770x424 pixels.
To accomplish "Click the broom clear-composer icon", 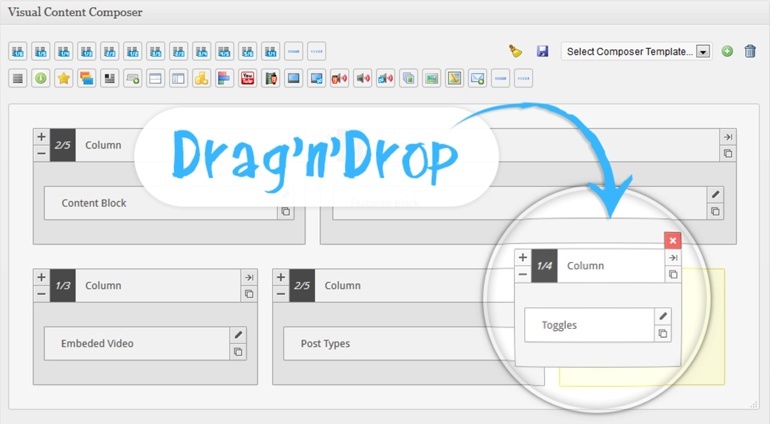I will coord(515,51).
